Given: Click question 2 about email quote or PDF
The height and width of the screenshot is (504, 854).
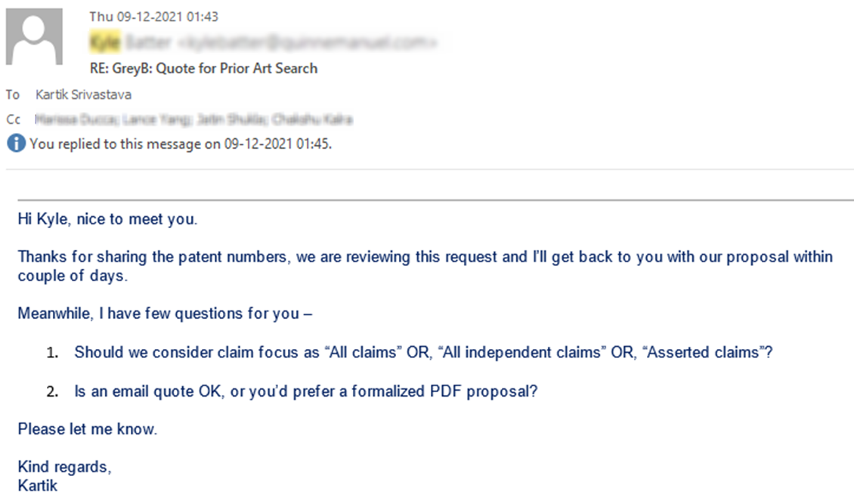Looking at the screenshot, I should (306, 391).
